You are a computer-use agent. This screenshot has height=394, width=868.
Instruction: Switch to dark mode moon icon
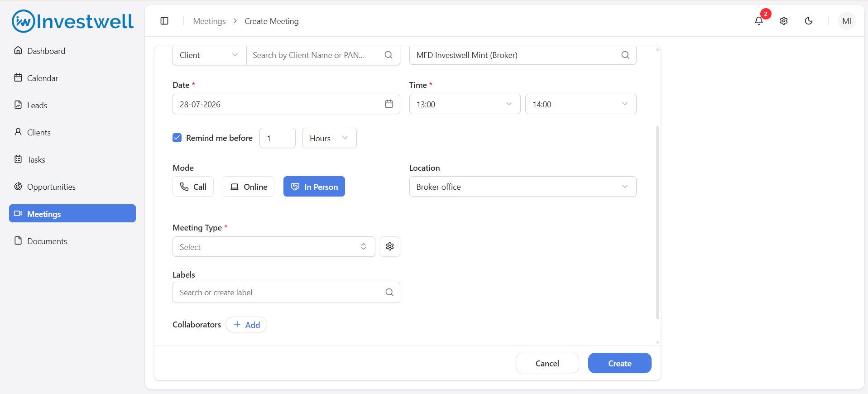pyautogui.click(x=809, y=21)
